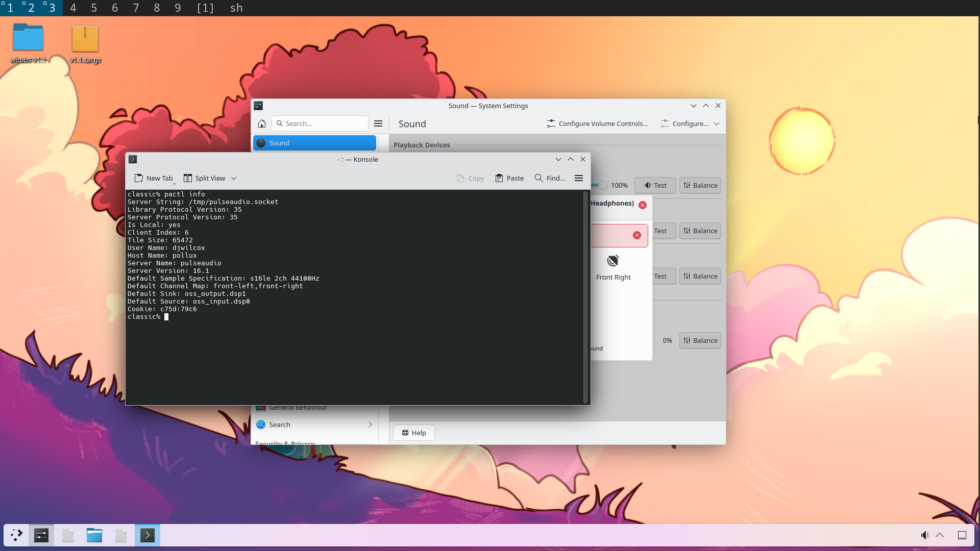Go to System Settings home
980x551 pixels.
[x=262, y=123]
